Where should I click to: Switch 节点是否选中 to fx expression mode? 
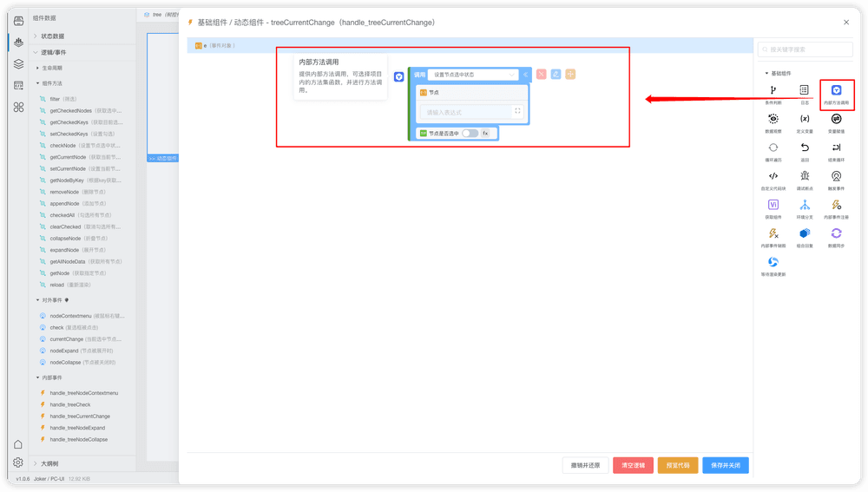pos(485,134)
